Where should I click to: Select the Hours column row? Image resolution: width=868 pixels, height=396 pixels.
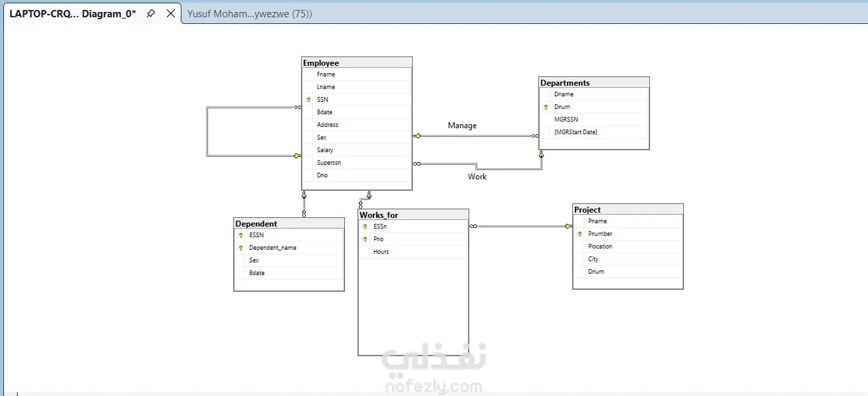click(x=413, y=252)
